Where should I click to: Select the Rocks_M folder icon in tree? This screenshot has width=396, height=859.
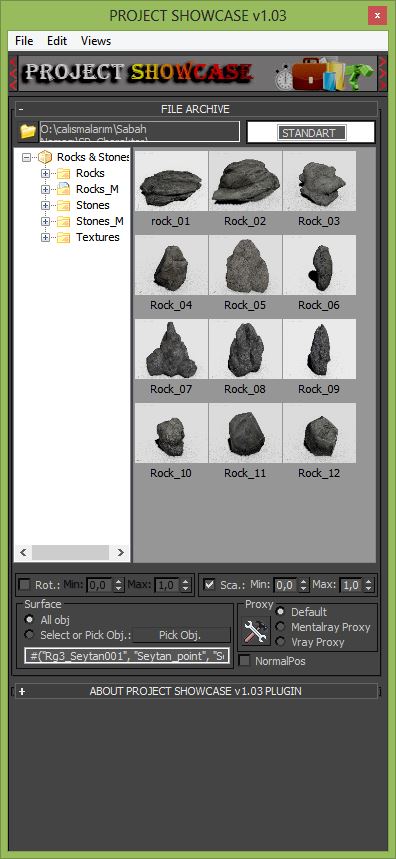pos(64,190)
